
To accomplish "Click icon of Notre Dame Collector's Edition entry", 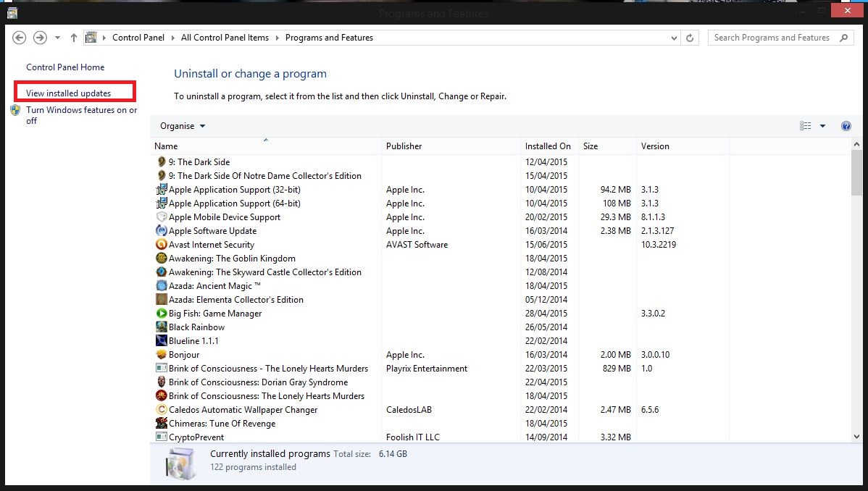I will tap(161, 175).
